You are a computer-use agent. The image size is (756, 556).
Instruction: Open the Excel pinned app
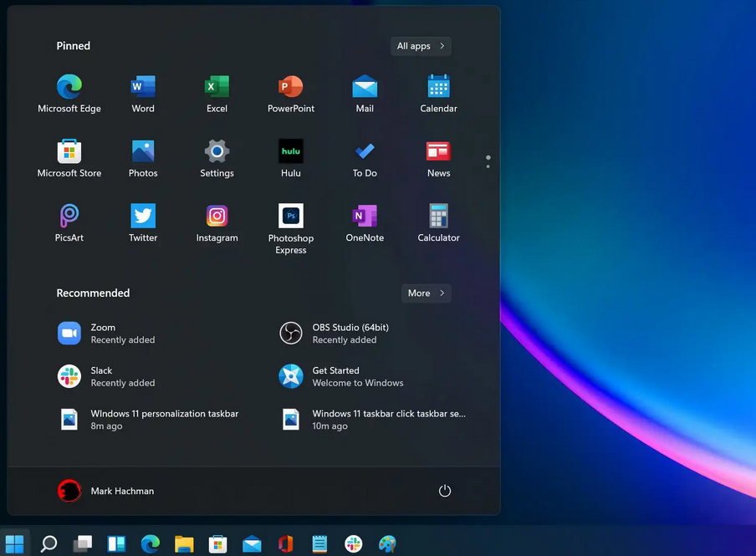coord(217,94)
